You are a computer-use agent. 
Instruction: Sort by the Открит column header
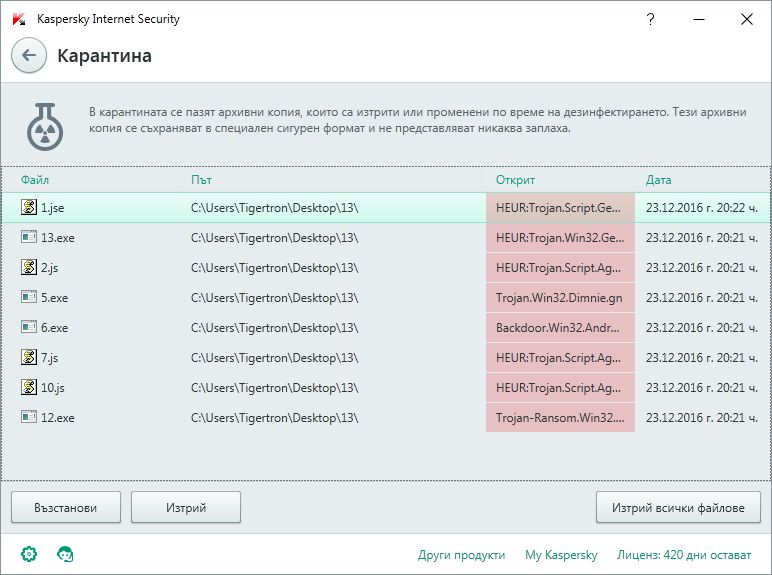pos(515,180)
